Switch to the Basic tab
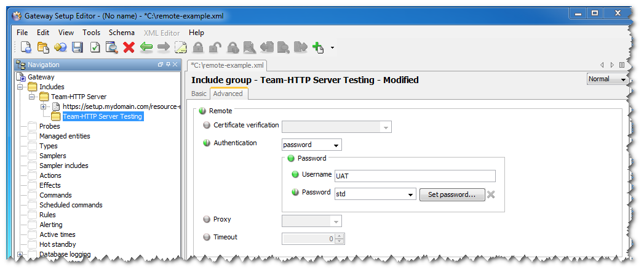This screenshot has height=272, width=644. (x=199, y=94)
